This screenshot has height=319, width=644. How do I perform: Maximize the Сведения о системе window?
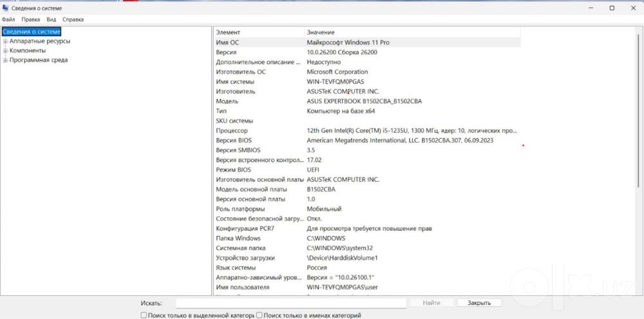(612, 8)
